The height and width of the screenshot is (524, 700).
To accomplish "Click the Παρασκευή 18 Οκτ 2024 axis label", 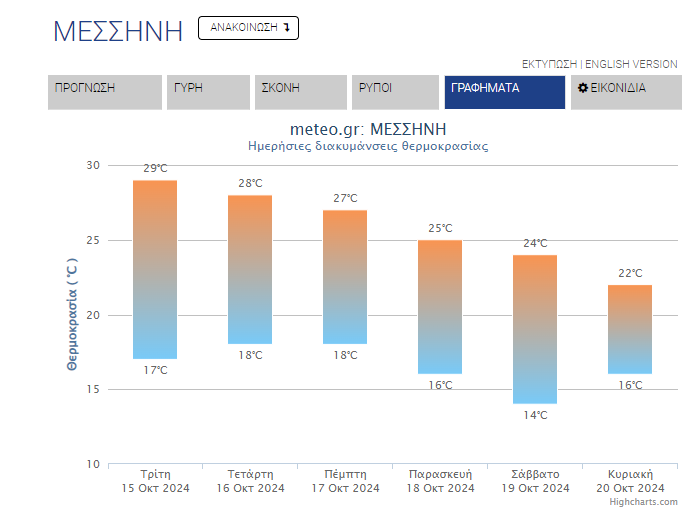I will pos(440,481).
